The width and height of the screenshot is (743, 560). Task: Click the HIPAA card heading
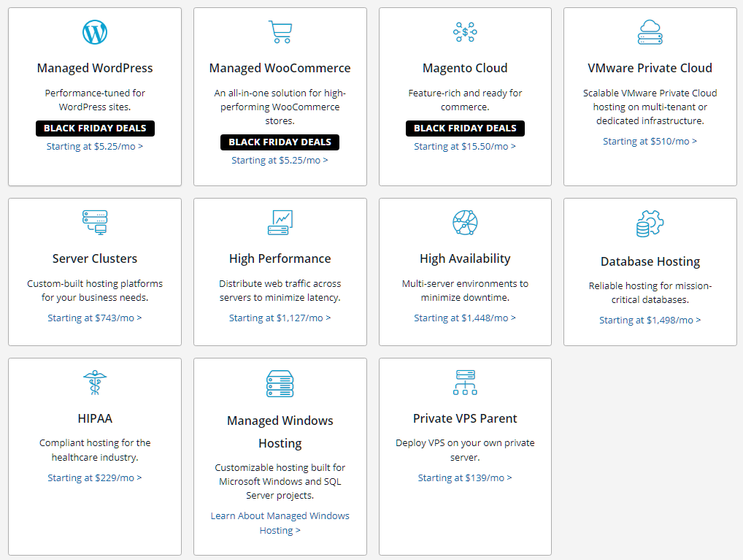pyautogui.click(x=95, y=419)
